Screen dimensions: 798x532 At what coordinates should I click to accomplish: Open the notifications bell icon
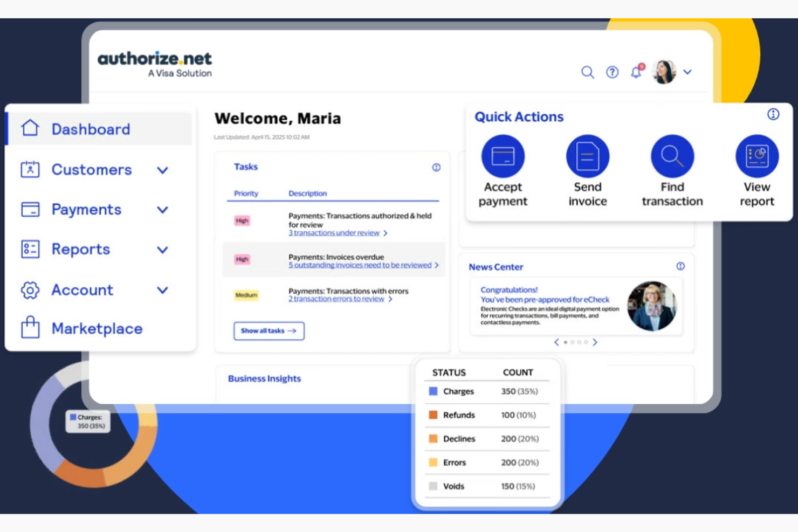pos(637,72)
